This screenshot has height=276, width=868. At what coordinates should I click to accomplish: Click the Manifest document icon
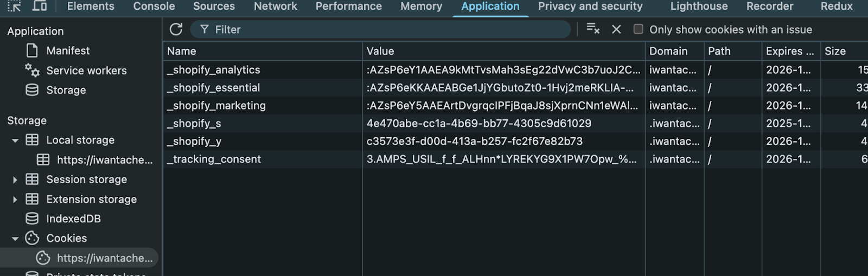pos(33,50)
